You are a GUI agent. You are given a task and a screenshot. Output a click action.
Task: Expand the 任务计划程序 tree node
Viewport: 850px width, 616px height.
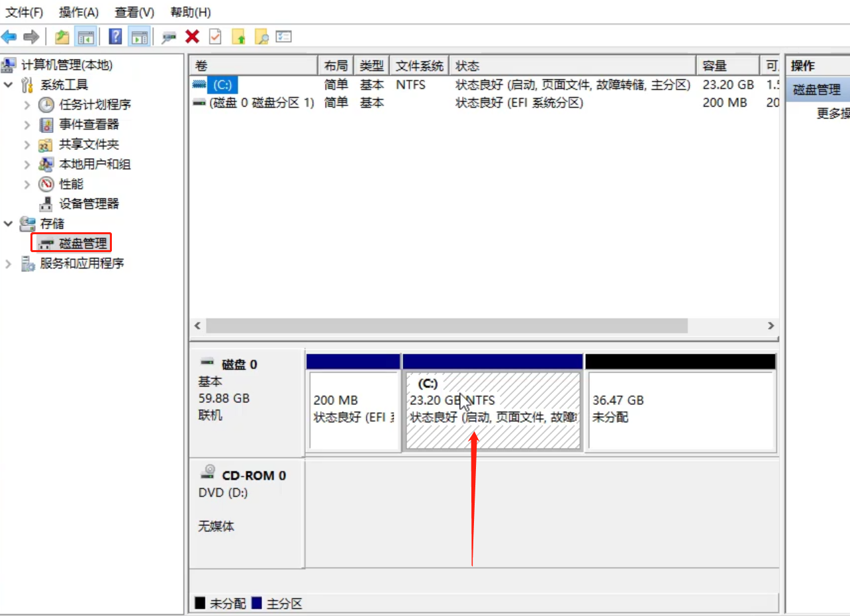click(27, 105)
